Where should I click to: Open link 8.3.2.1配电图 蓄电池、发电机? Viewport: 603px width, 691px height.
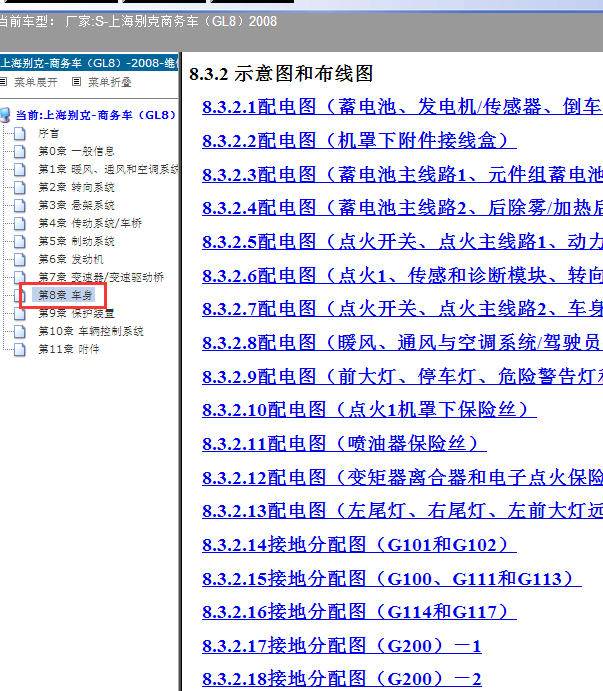click(x=402, y=107)
